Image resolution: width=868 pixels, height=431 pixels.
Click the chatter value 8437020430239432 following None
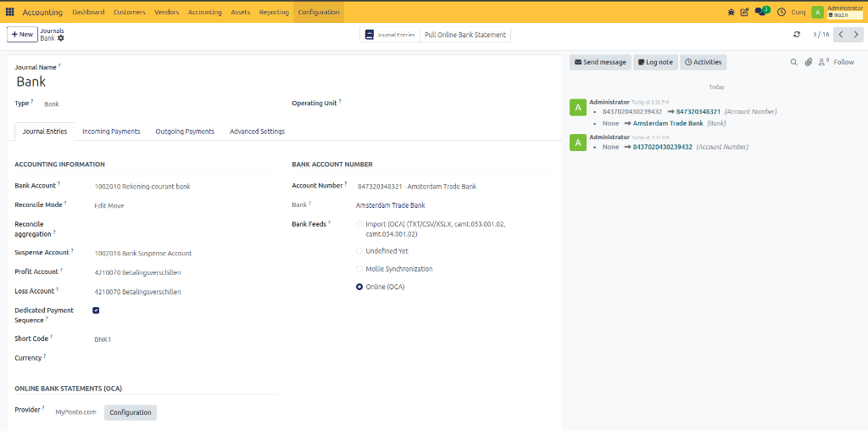663,147
